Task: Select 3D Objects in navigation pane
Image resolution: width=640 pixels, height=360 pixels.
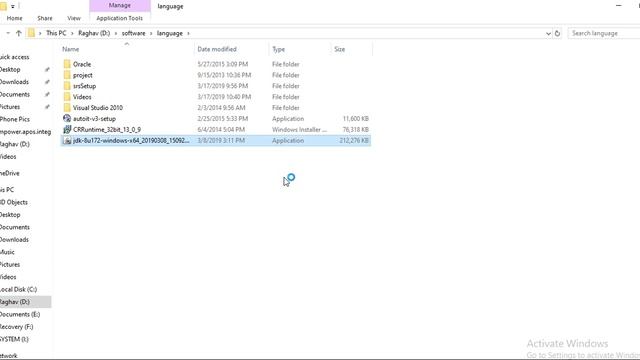Action: click(14, 202)
